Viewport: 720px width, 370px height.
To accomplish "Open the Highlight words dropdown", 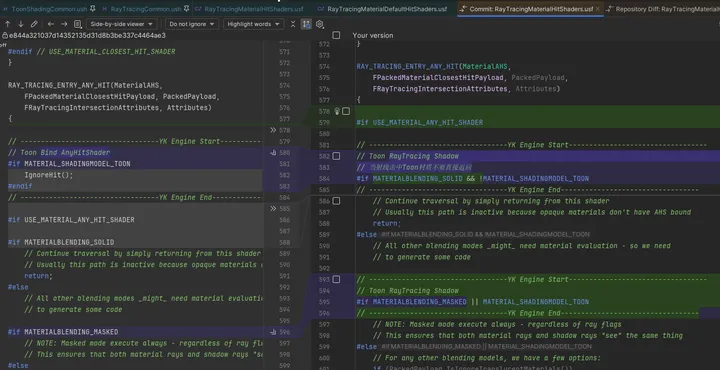I will (x=254, y=24).
